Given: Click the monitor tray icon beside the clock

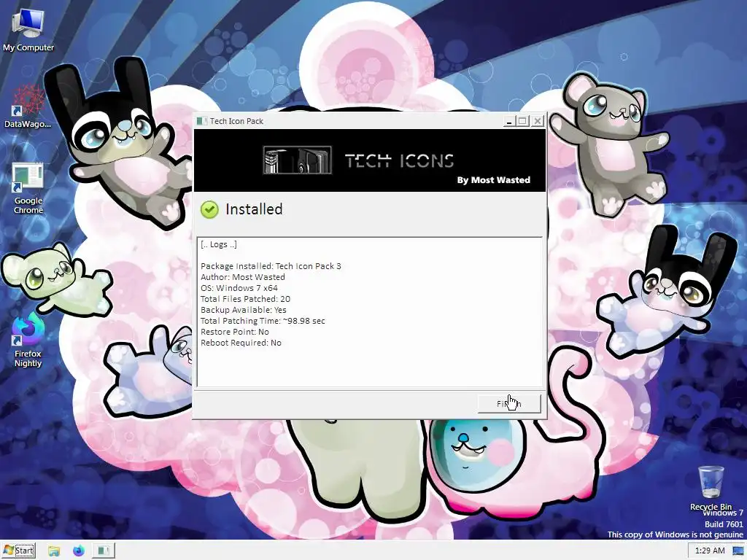Looking at the screenshot, I should pos(738,551).
